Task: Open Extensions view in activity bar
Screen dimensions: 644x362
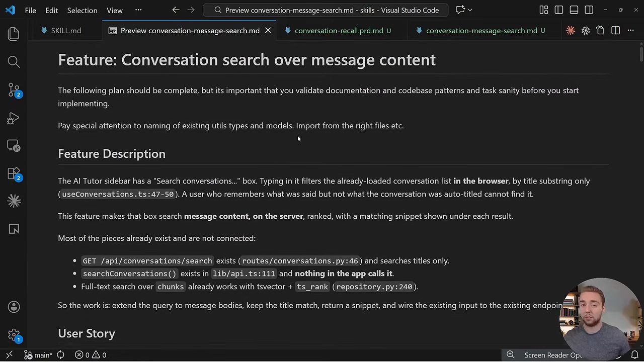Action: point(14,174)
